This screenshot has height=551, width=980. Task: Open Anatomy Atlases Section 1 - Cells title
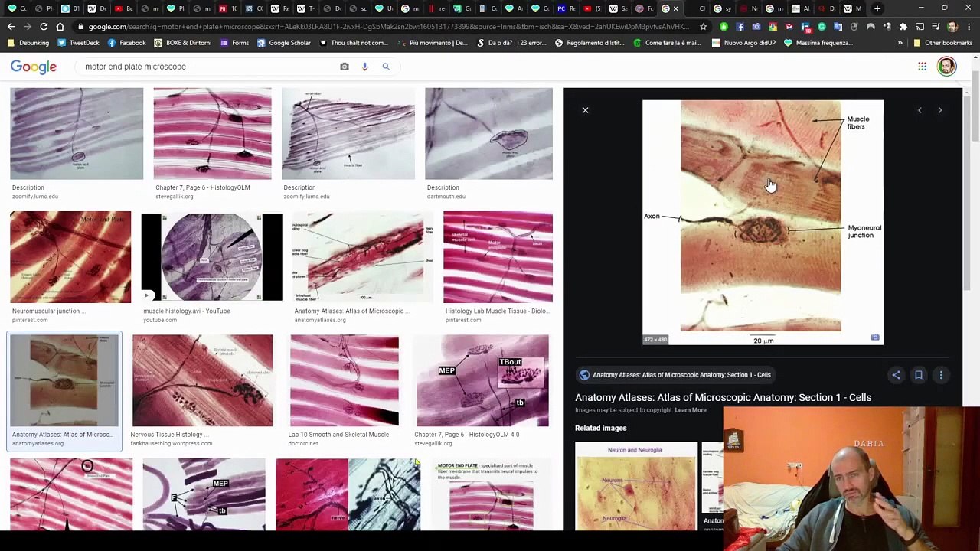coord(723,397)
